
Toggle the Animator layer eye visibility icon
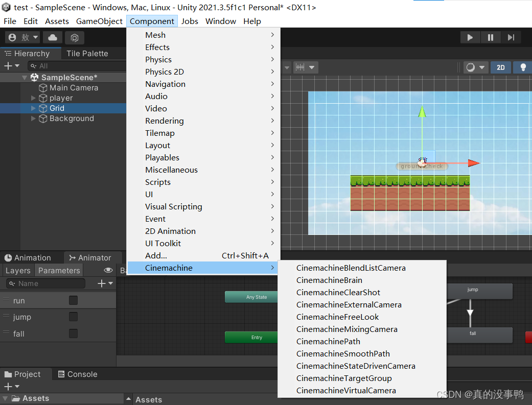point(108,270)
